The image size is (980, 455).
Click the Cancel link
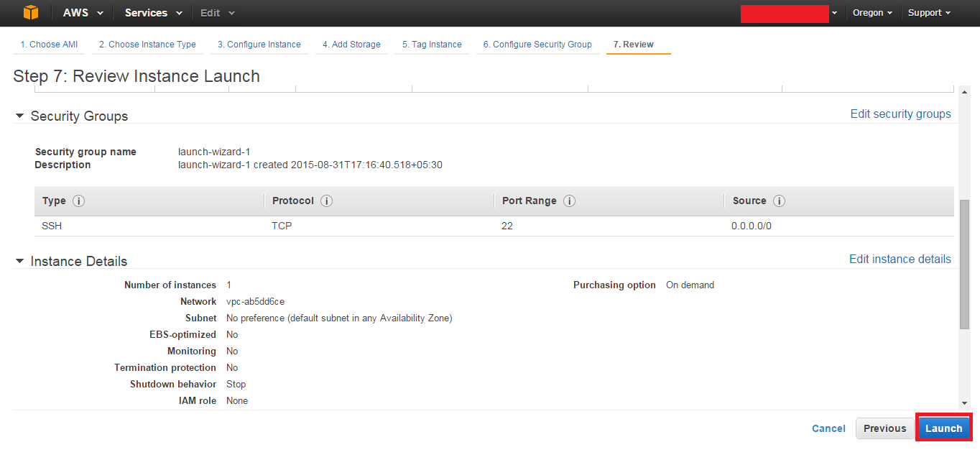point(828,428)
